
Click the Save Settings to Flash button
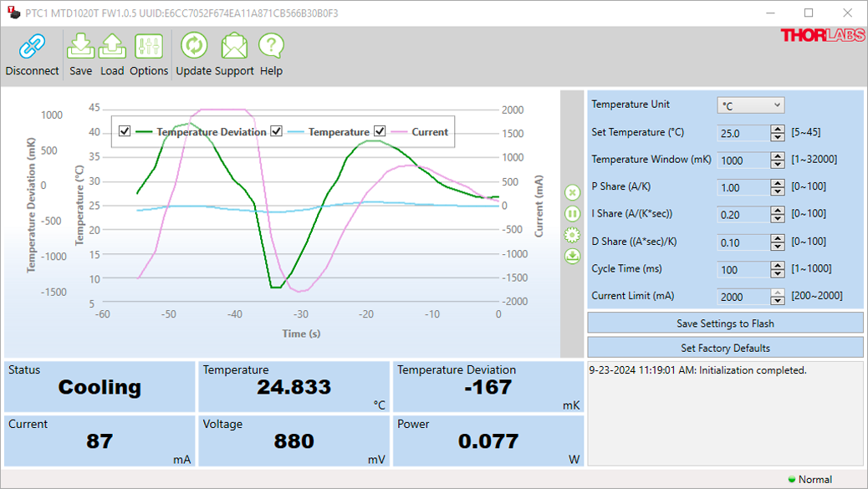click(x=725, y=323)
